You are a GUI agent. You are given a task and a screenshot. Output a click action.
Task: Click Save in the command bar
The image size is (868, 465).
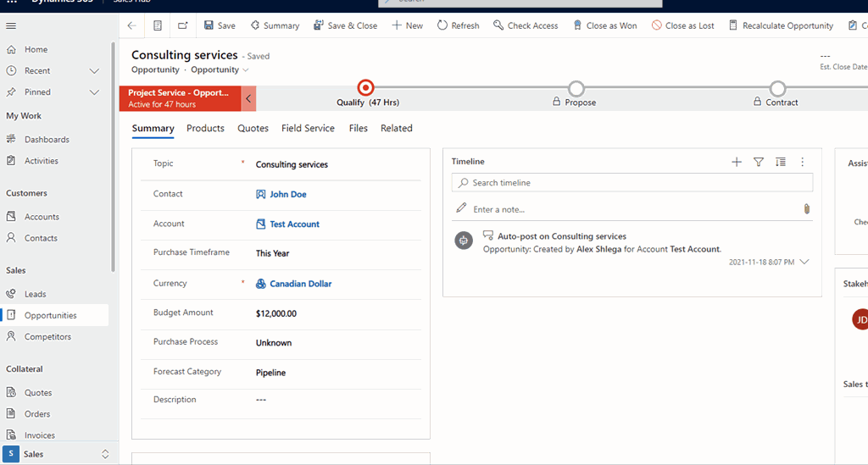220,25
